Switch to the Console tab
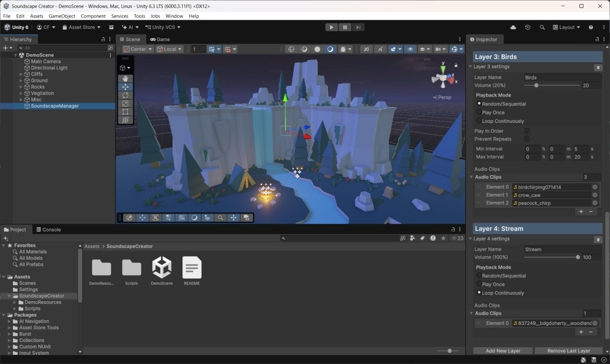 click(48, 230)
